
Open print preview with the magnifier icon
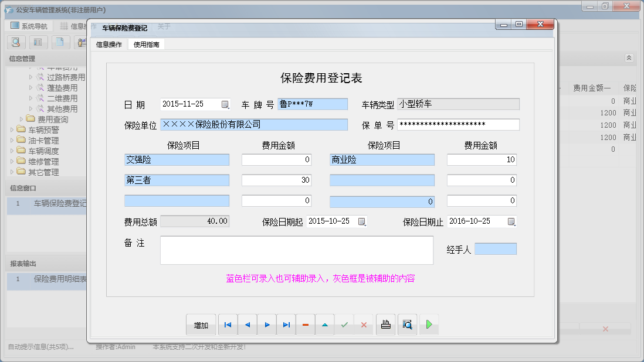pyautogui.click(x=407, y=324)
